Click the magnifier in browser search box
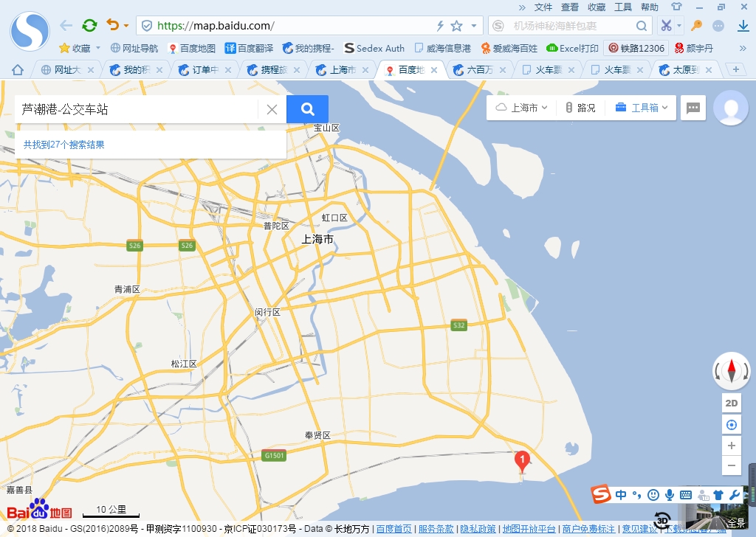Screen dimensions: 756x537 point(642,26)
